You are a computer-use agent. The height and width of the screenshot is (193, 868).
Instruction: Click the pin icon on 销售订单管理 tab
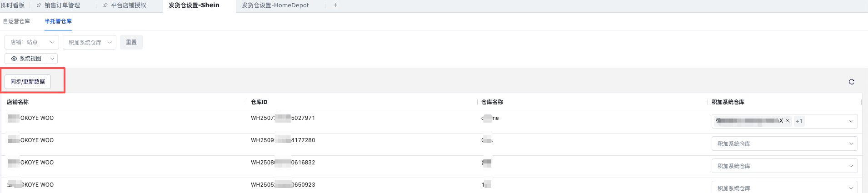pos(39,5)
